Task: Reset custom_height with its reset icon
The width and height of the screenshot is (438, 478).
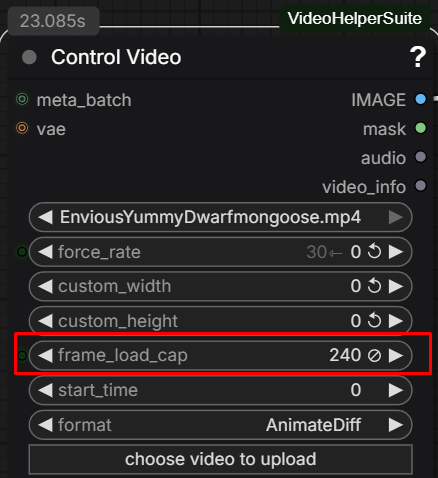Action: (x=374, y=321)
